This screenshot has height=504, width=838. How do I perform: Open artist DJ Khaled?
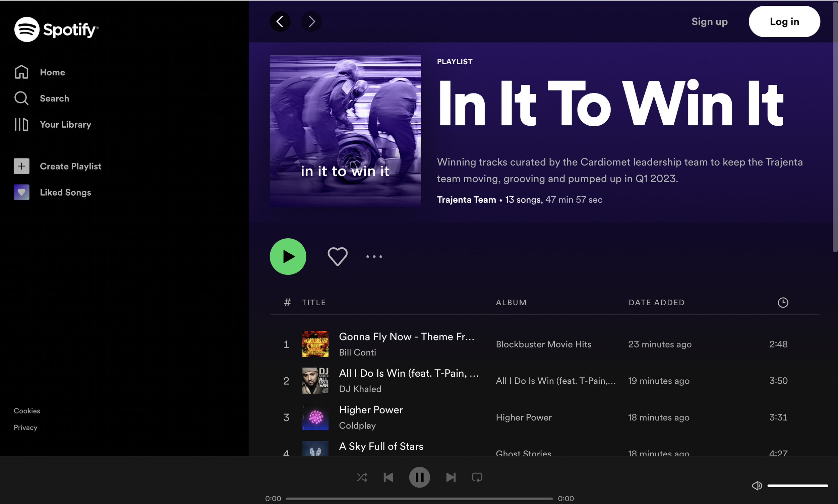pos(360,389)
